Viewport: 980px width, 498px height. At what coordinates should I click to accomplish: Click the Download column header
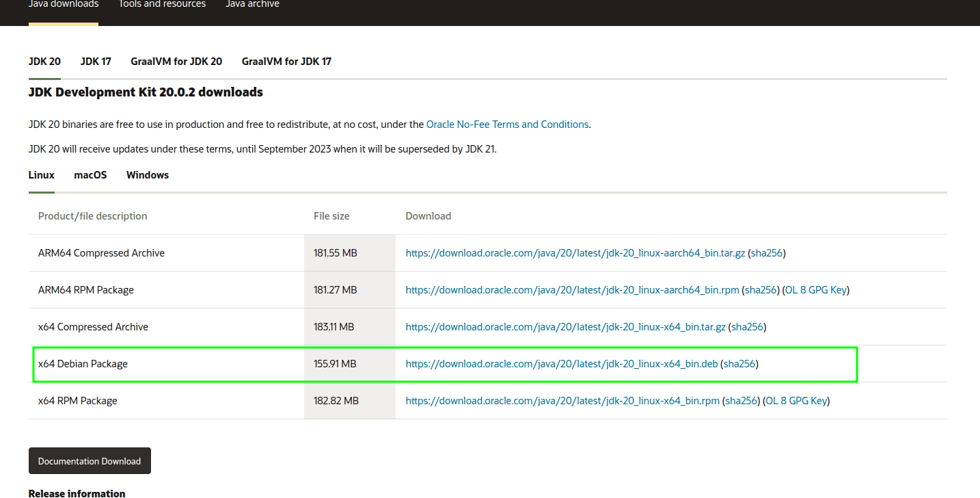[x=428, y=216]
